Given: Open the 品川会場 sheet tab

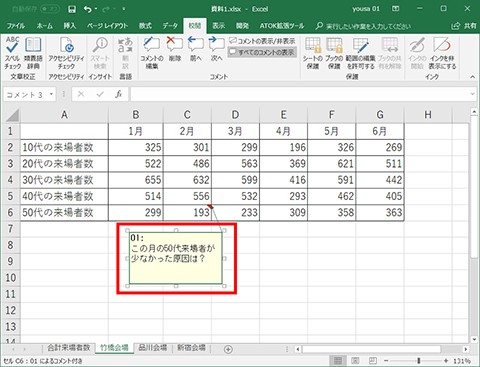Looking at the screenshot, I should tap(153, 348).
